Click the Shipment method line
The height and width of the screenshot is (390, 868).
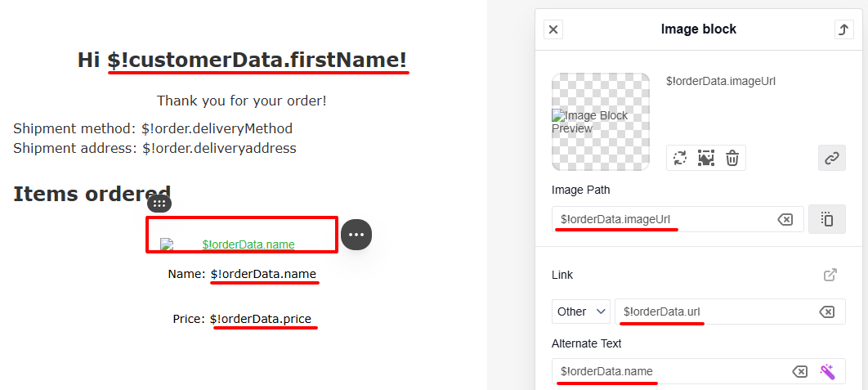153,128
